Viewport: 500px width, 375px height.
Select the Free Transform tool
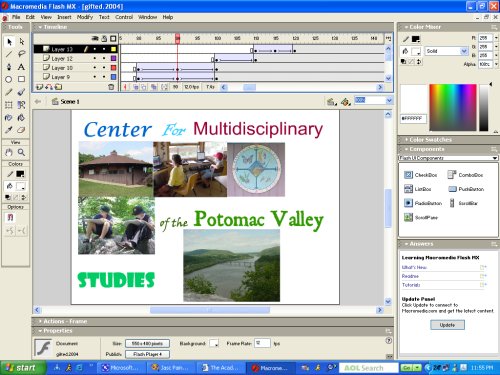[9, 105]
